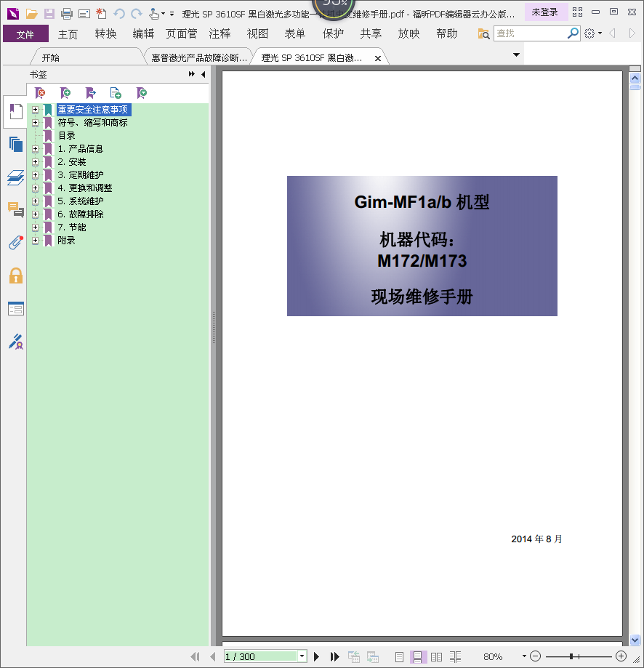The height and width of the screenshot is (668, 644).
Task: Go to the first page
Action: pos(195,656)
